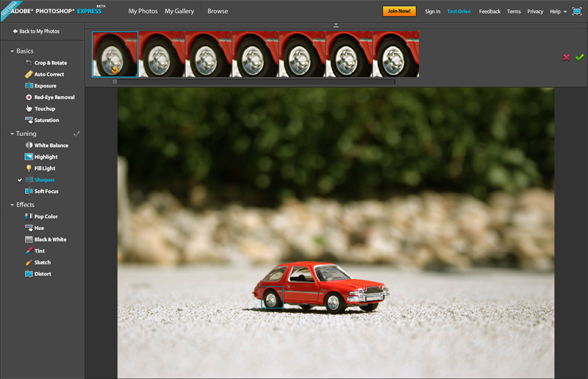The image size is (588, 379).
Task: Open the Exposure adjustment tool
Action: coord(29,86)
